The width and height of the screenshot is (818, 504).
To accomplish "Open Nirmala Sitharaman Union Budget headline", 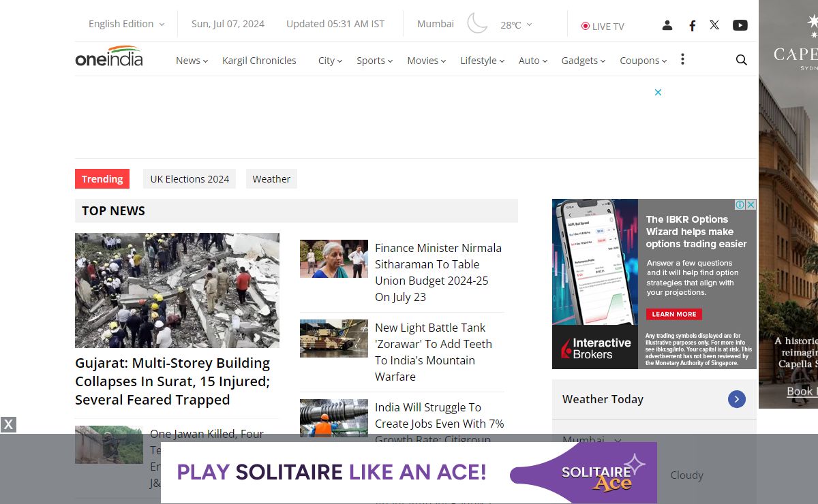I will pyautogui.click(x=438, y=272).
